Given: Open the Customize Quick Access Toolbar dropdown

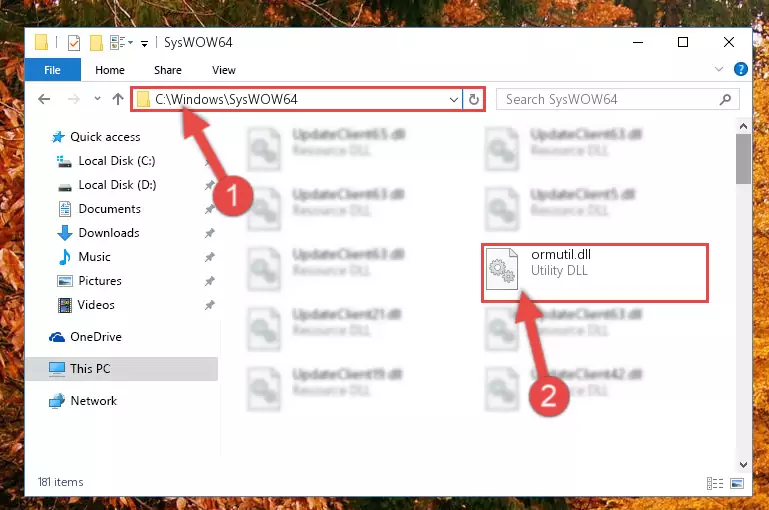Looking at the screenshot, I should coord(144,44).
